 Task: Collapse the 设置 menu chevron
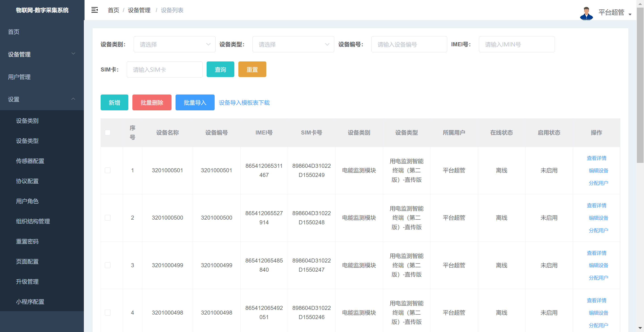(x=73, y=99)
